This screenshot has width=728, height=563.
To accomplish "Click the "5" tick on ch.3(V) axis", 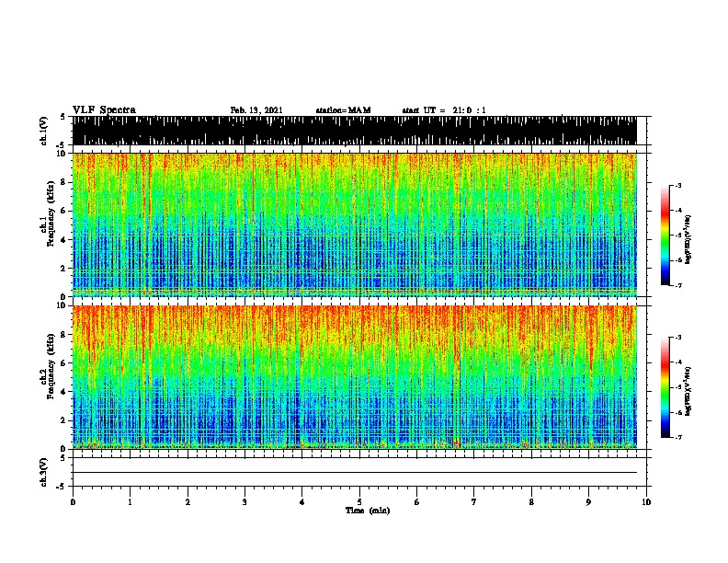I will point(63,458).
